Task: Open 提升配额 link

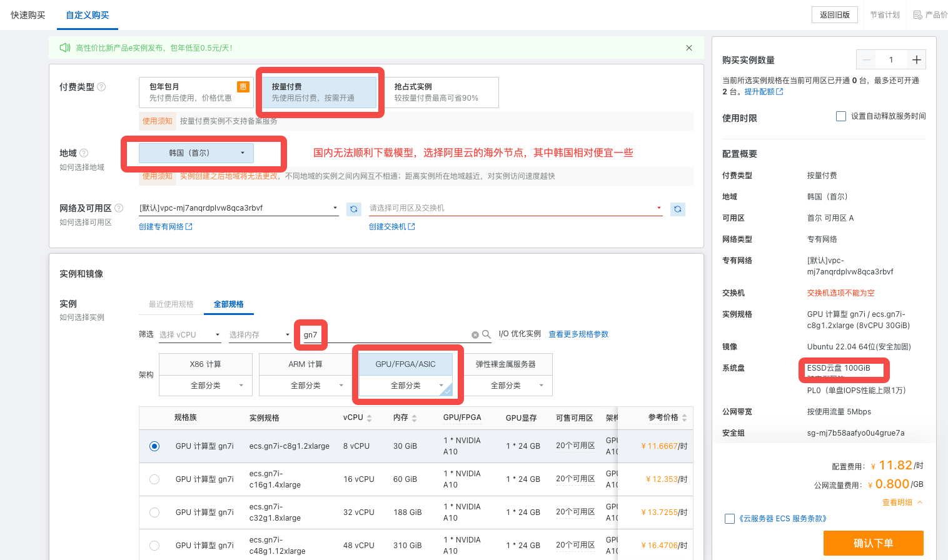Action: coord(764,92)
